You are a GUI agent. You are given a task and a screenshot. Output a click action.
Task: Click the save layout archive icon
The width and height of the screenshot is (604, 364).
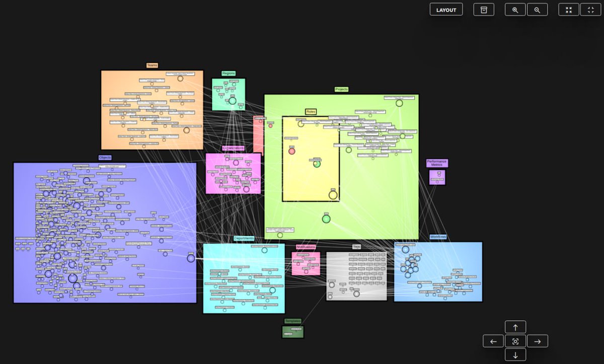click(x=483, y=9)
